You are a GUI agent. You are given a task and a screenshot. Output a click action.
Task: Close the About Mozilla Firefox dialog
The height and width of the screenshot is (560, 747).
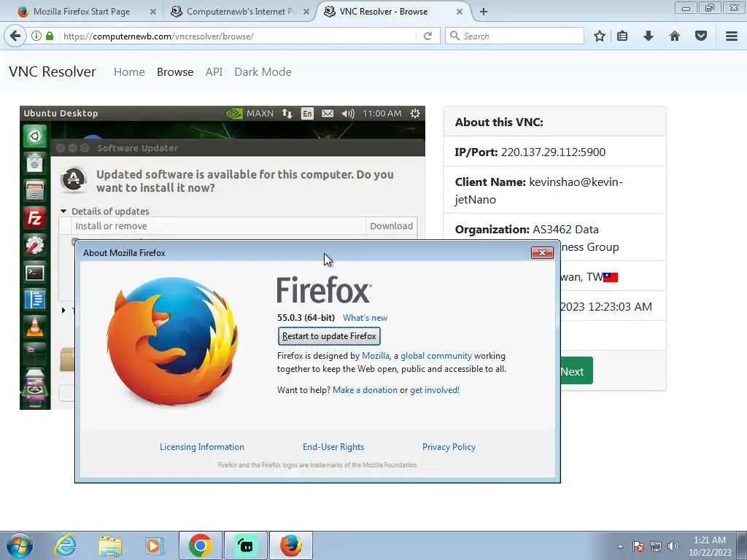[542, 252]
